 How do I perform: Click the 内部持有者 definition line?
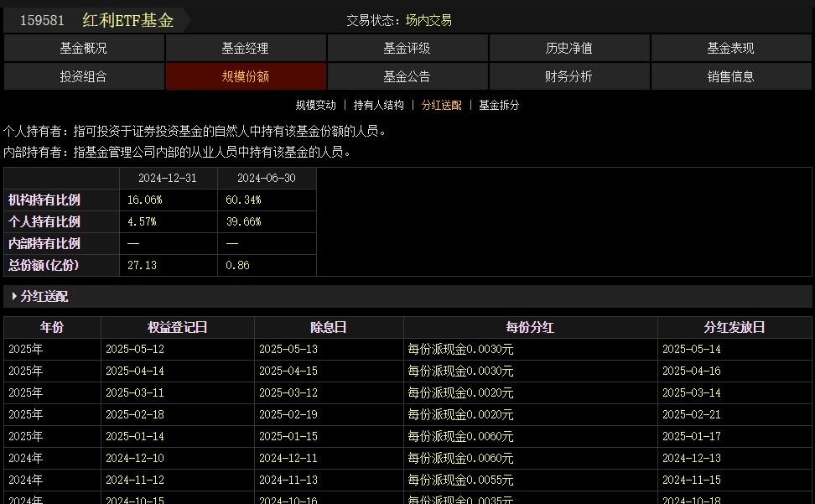[x=178, y=153]
